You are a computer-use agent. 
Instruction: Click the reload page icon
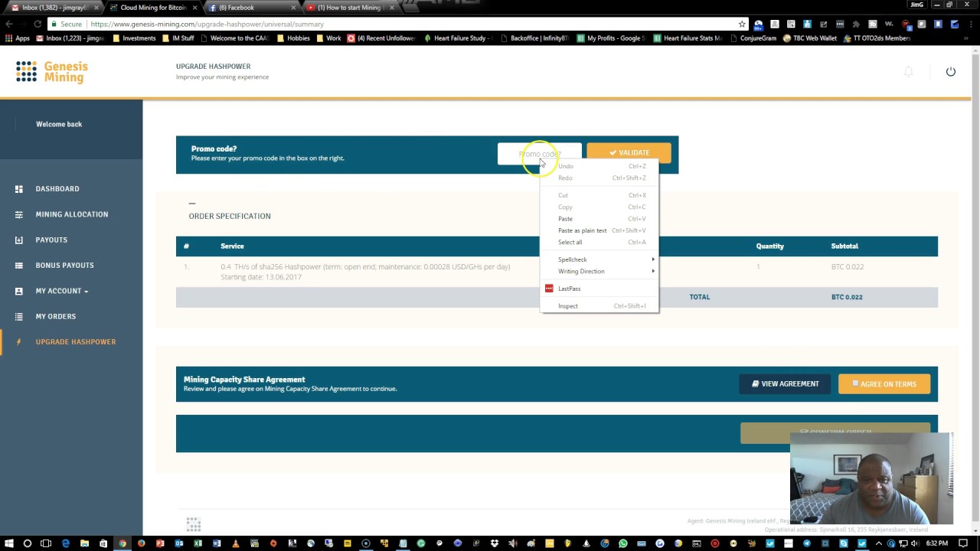[38, 24]
